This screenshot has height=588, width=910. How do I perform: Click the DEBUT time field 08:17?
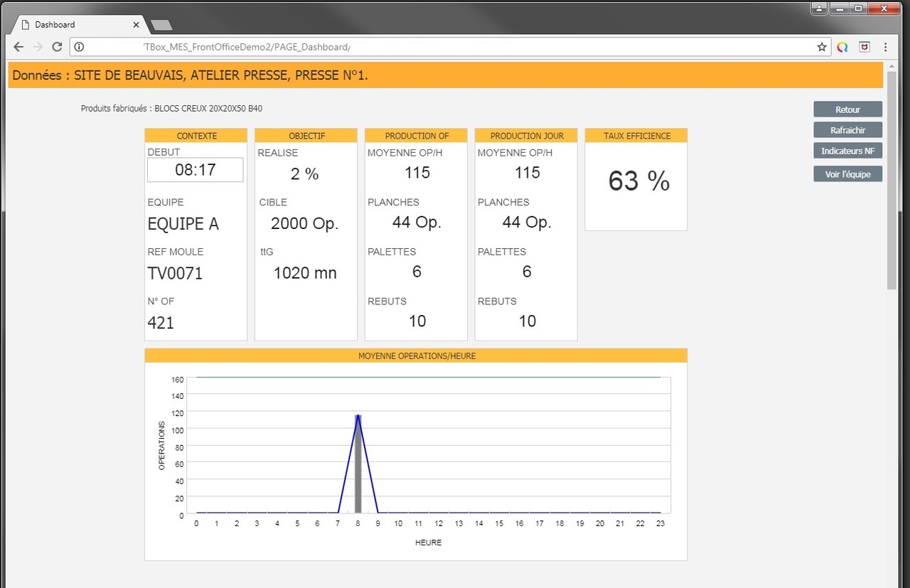pyautogui.click(x=196, y=170)
